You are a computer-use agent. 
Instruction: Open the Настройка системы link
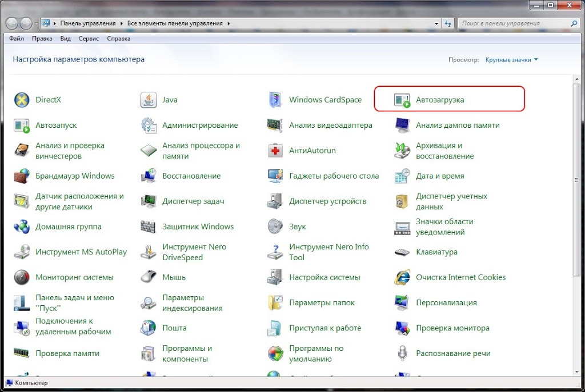click(x=324, y=277)
